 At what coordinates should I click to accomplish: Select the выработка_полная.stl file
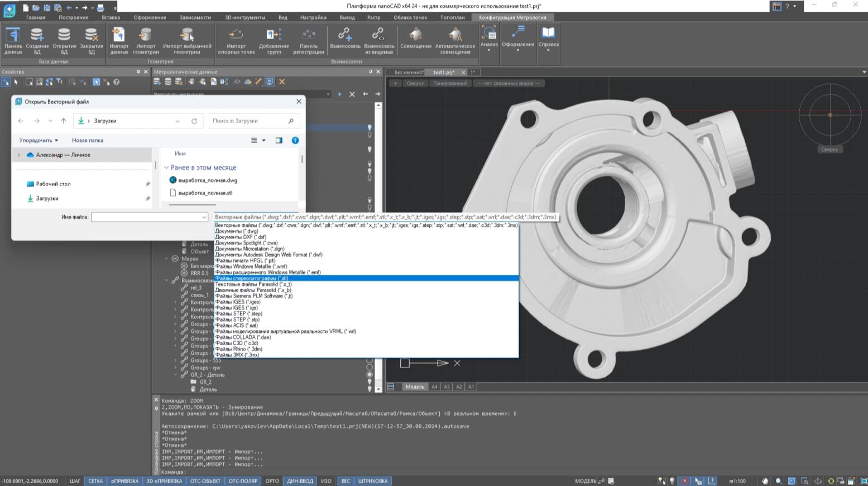pyautogui.click(x=205, y=193)
